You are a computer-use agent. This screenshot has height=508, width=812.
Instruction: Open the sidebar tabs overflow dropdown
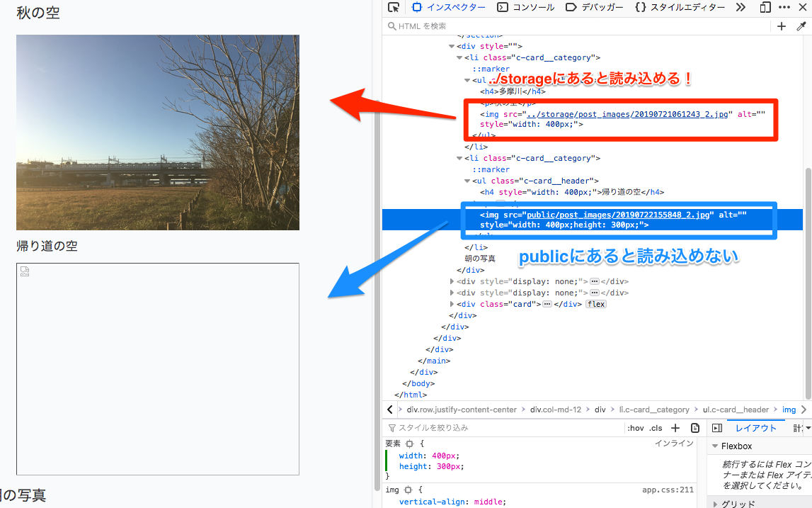808,428
